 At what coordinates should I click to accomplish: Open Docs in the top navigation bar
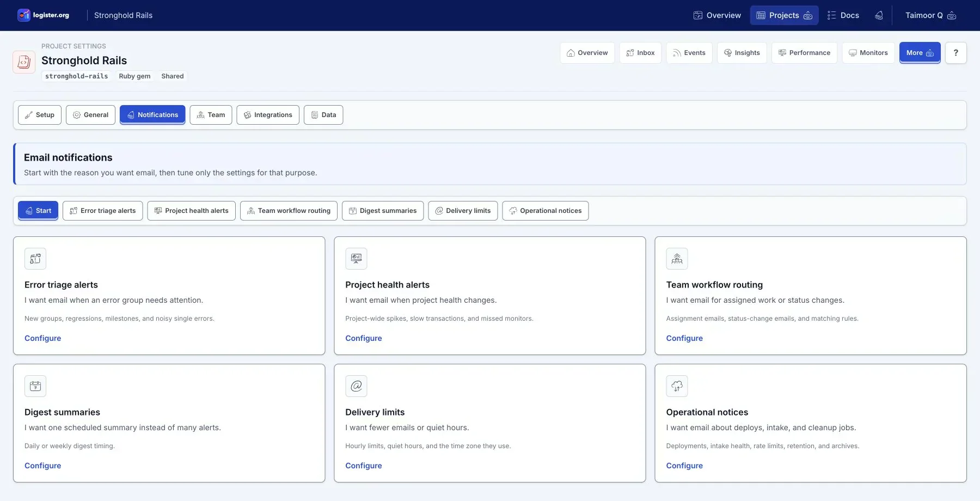[x=843, y=15]
